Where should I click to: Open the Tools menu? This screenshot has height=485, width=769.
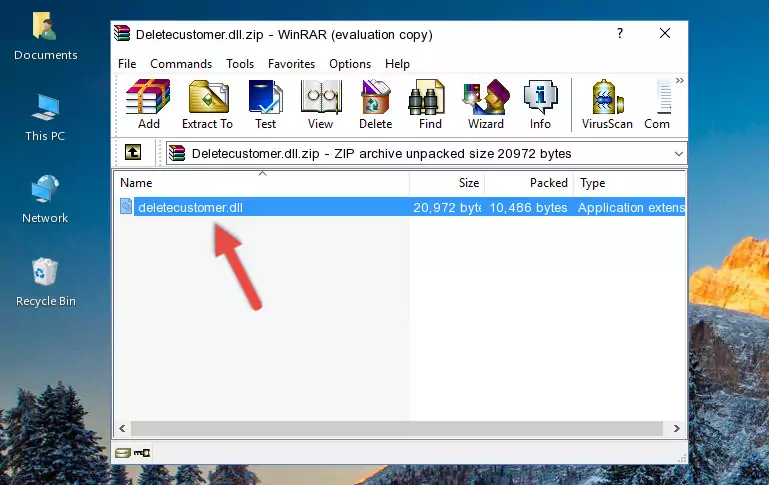(x=240, y=64)
